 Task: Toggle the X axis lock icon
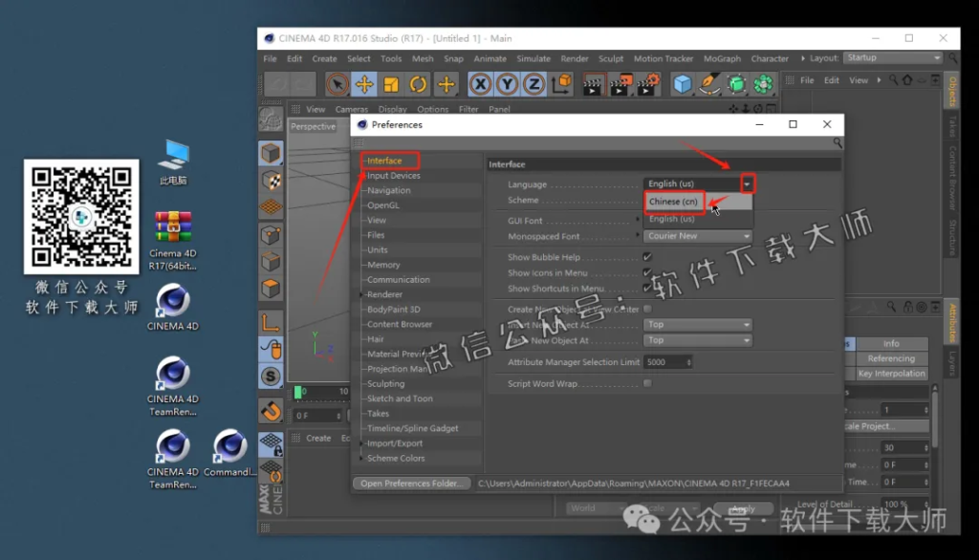click(x=480, y=85)
